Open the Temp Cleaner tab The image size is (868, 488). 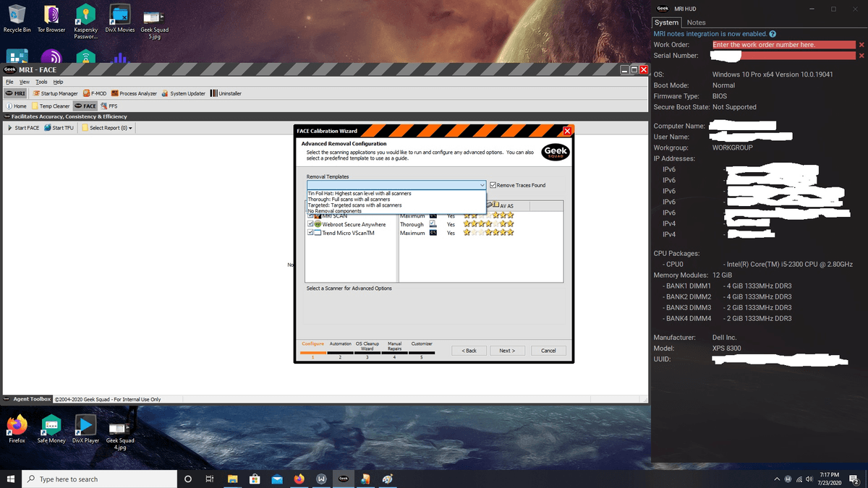[51, 106]
